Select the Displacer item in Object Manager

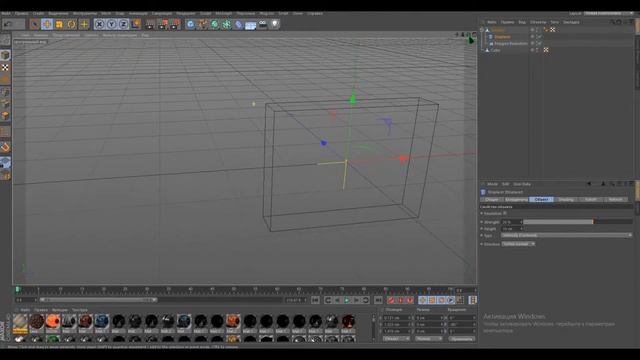point(502,37)
